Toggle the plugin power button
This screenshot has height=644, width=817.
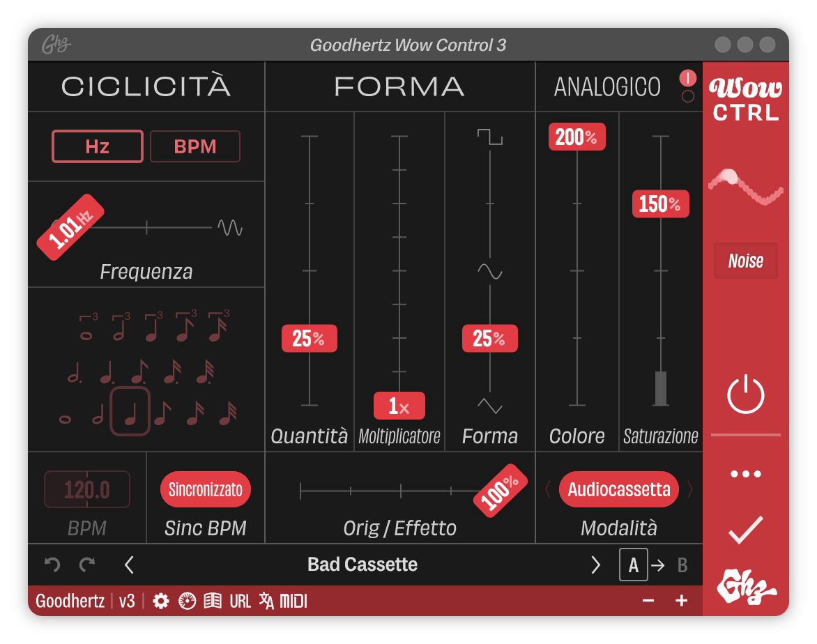[745, 394]
